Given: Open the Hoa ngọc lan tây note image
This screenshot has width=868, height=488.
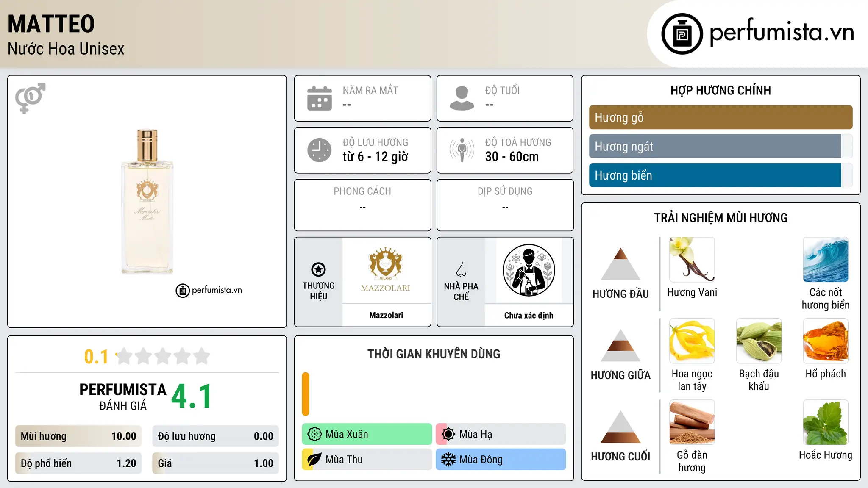Looking at the screenshot, I should [x=692, y=341].
